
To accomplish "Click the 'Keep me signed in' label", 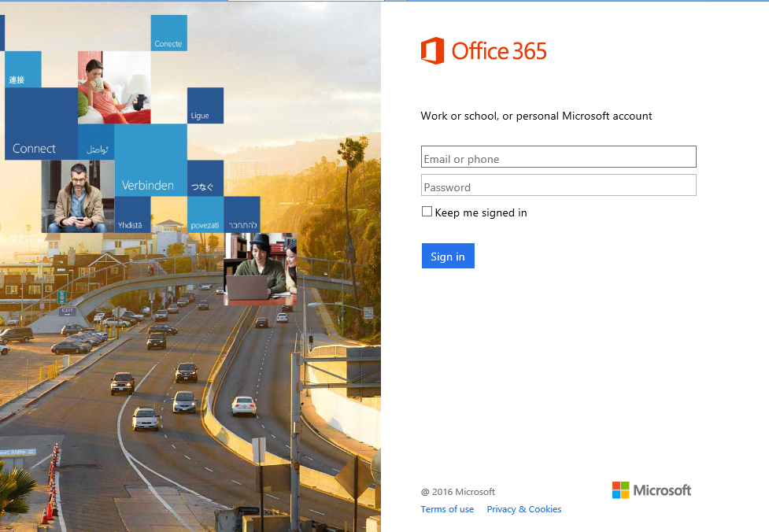I will [481, 212].
